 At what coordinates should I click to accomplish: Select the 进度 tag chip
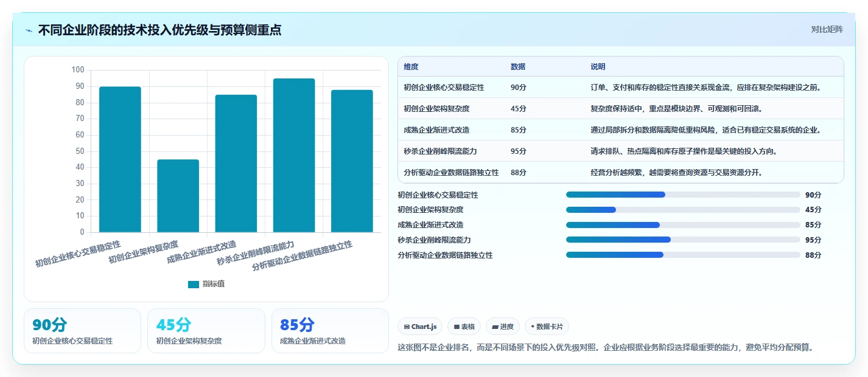(503, 327)
